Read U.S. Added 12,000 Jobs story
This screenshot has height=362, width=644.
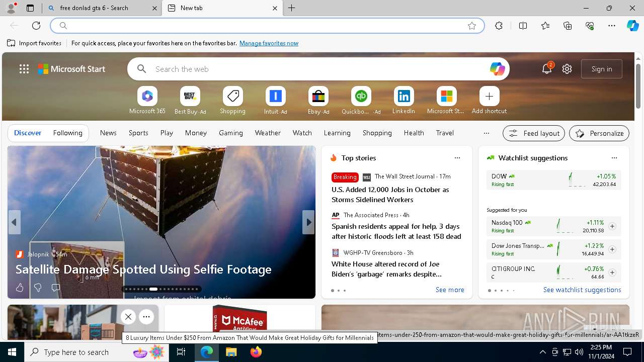[390, 195]
